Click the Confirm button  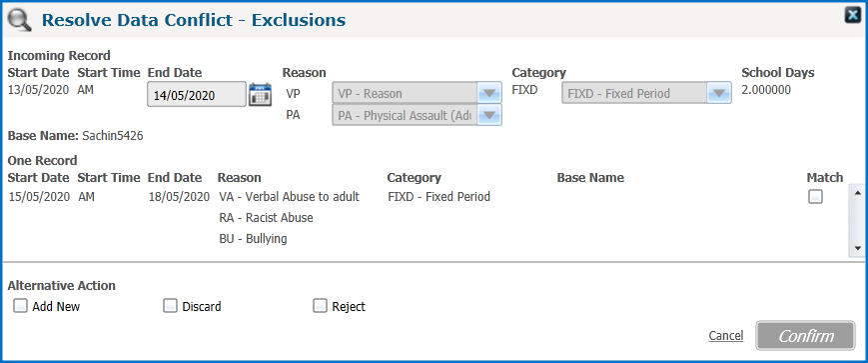(805, 336)
